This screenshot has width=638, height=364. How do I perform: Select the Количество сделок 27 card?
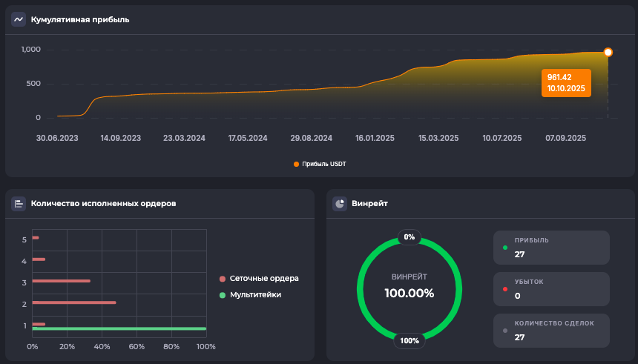coord(552,331)
